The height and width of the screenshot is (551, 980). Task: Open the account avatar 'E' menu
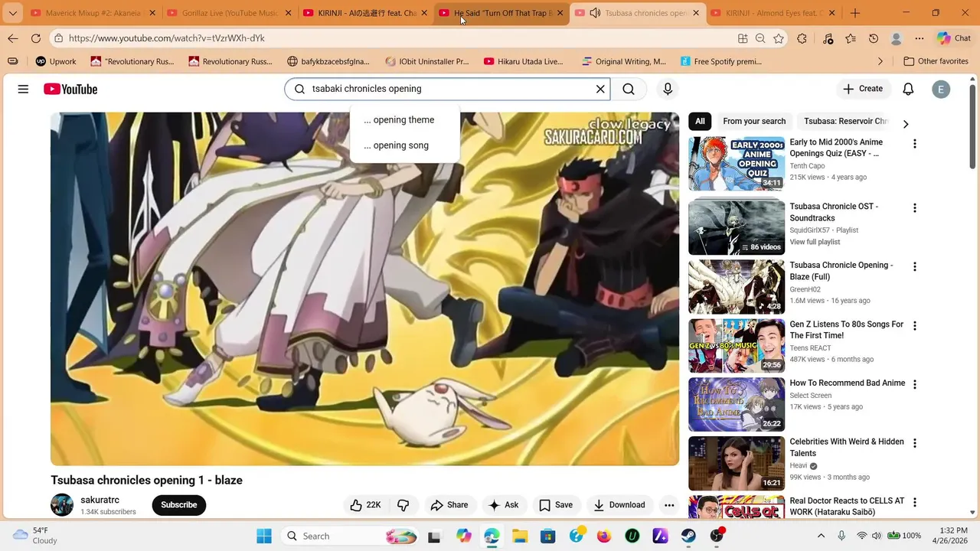tap(941, 89)
